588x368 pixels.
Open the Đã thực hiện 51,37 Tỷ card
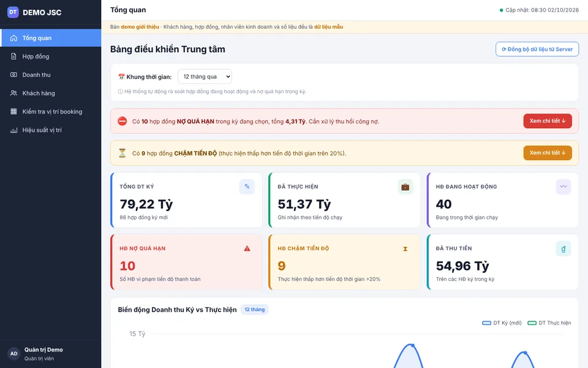click(x=345, y=200)
